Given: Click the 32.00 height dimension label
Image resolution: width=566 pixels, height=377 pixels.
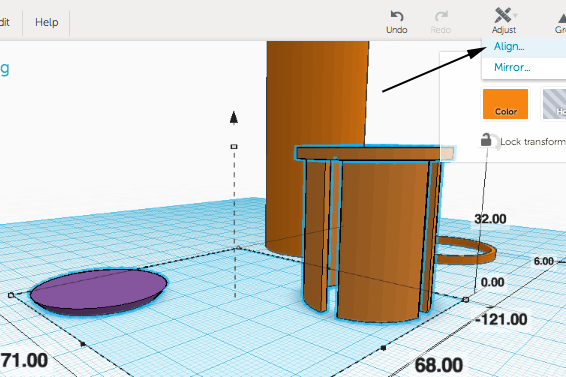Looking at the screenshot, I should (490, 219).
